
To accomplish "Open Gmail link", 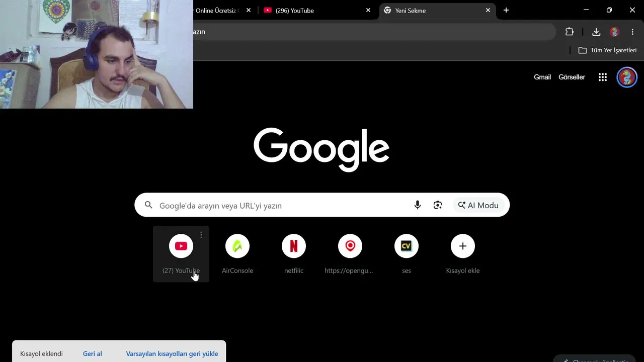I will (x=542, y=77).
